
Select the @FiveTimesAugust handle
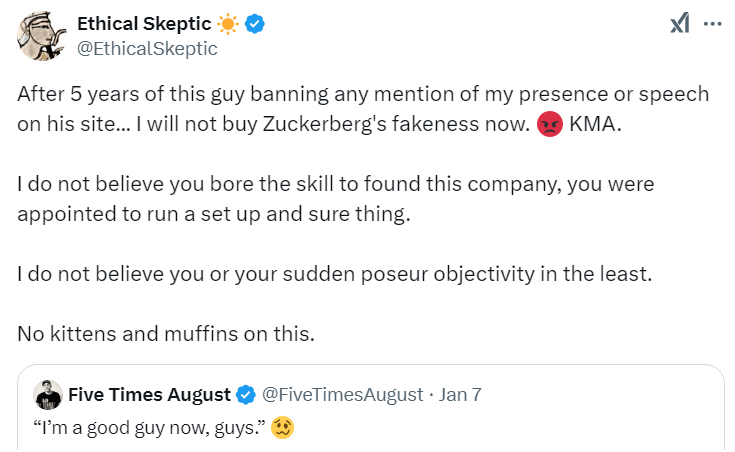pyautogui.click(x=342, y=395)
